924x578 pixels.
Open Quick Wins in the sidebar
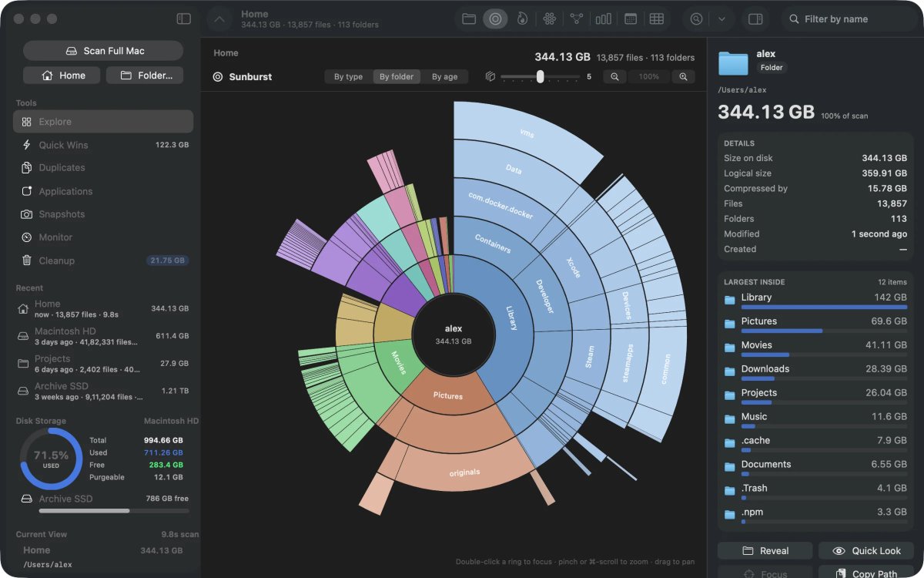103,145
